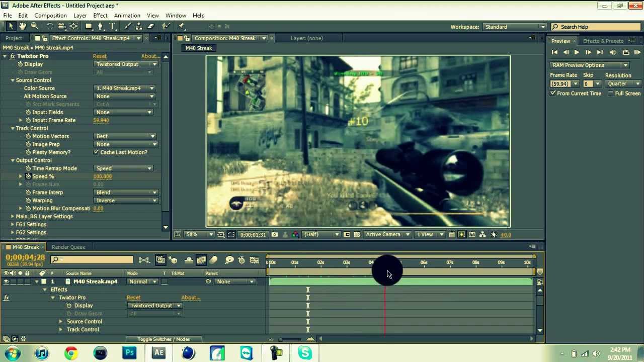Open the composition flowchart icon
This screenshot has height=362, width=644.
coord(483,234)
